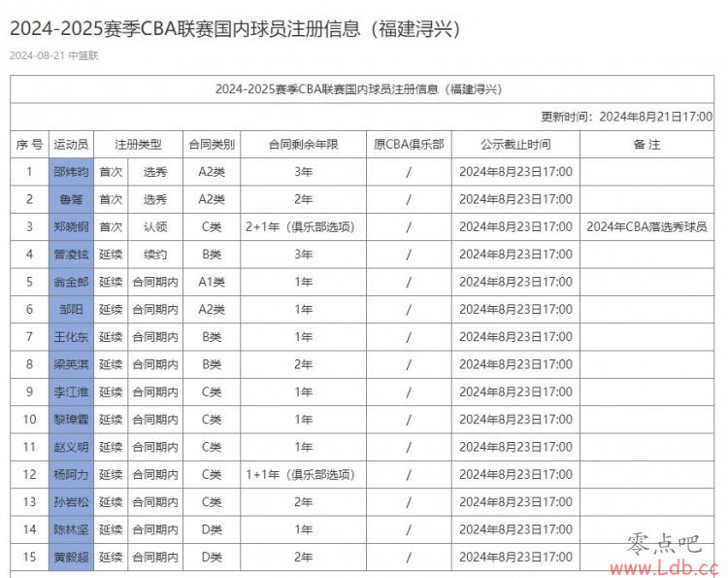
Task: Click 合同期内 in 翁金郎's row
Action: pyautogui.click(x=155, y=282)
